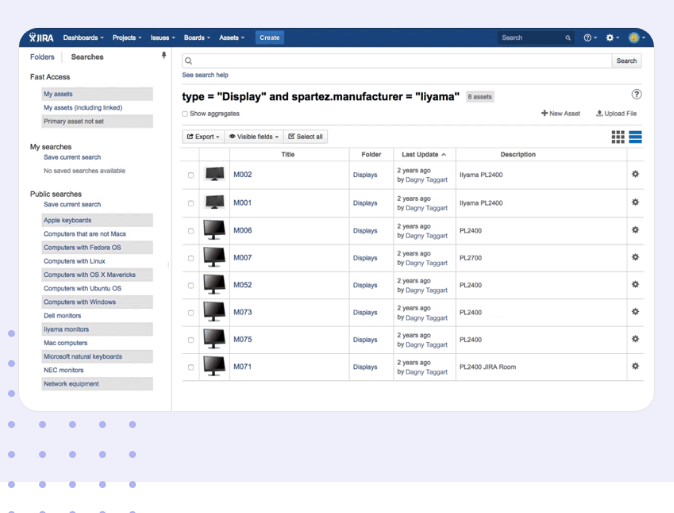Switch to grid view layout
Image resolution: width=674 pixels, height=513 pixels.
618,137
